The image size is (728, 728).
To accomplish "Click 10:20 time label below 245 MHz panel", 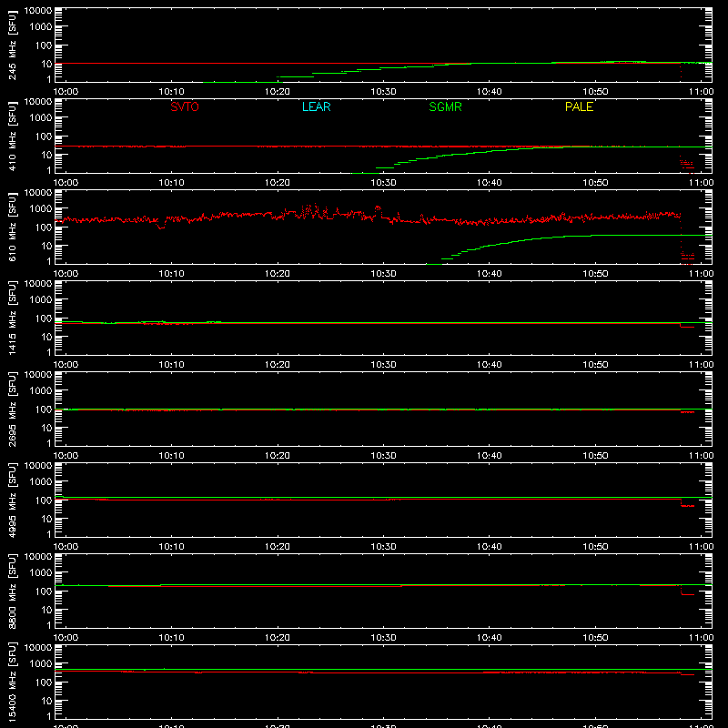I will click(x=278, y=92).
